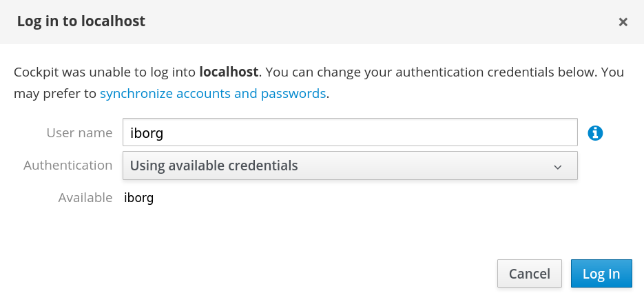Select the 'Using available credentials' text

point(214,166)
